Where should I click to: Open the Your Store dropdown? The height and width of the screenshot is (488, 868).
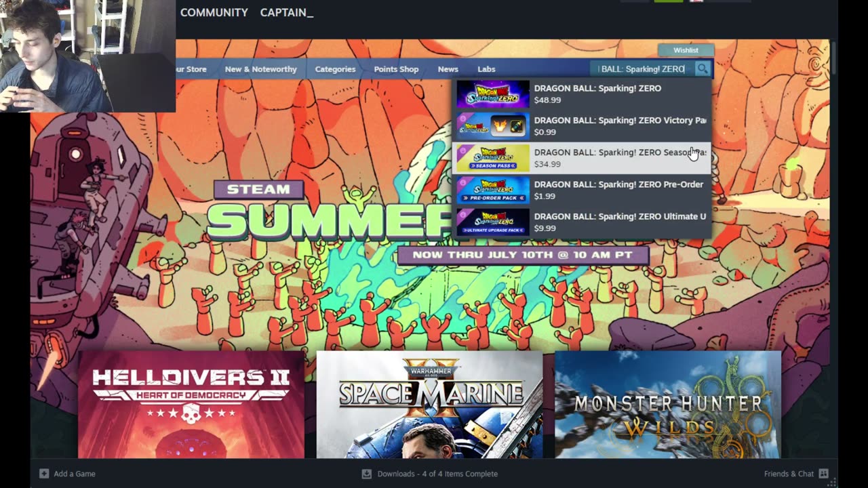coord(191,69)
